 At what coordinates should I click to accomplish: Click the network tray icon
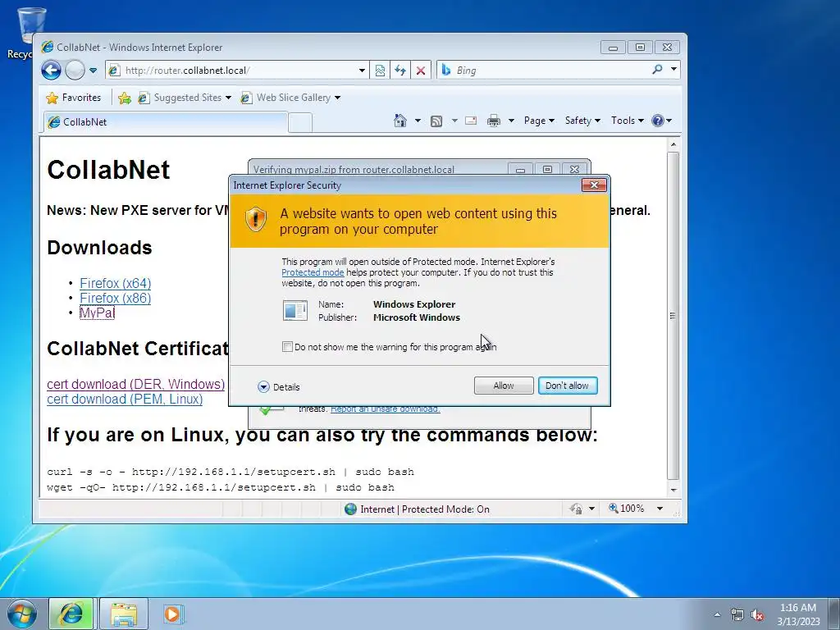737,614
